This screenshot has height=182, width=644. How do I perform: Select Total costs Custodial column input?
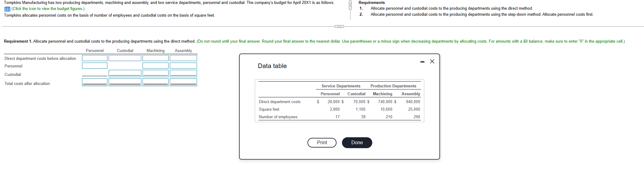[x=125, y=82]
